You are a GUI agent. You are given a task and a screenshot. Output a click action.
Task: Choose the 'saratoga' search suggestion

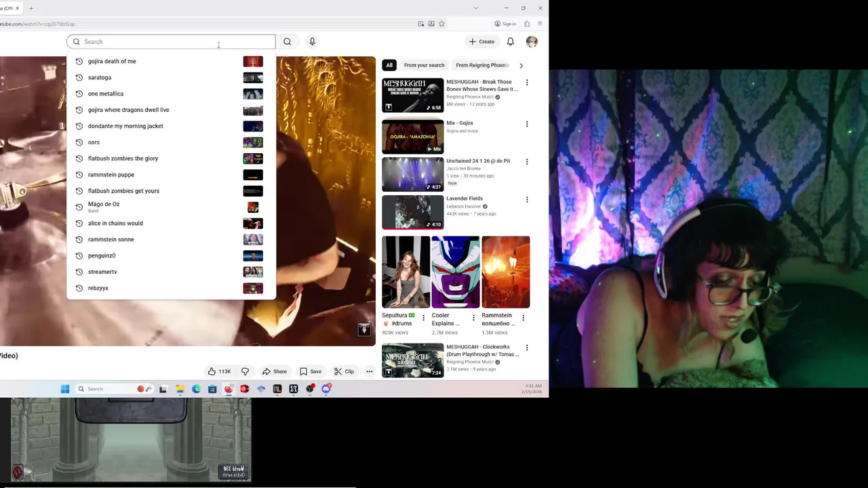tap(171, 77)
